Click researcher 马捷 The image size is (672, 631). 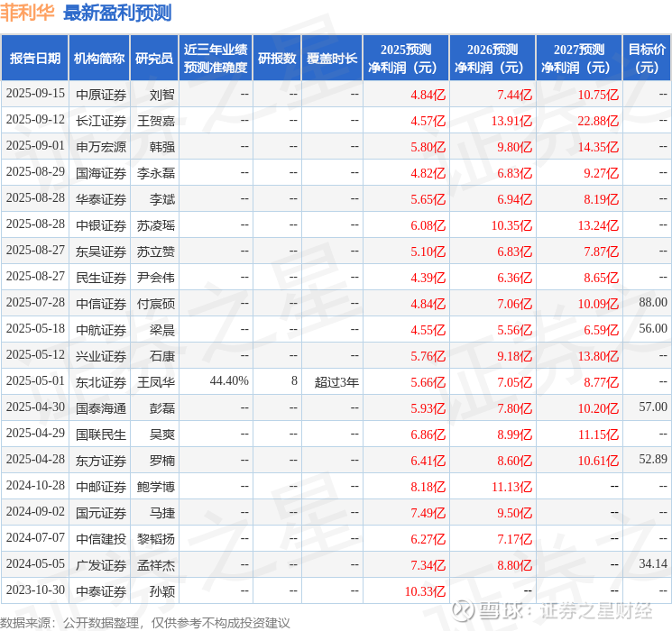coord(162,513)
